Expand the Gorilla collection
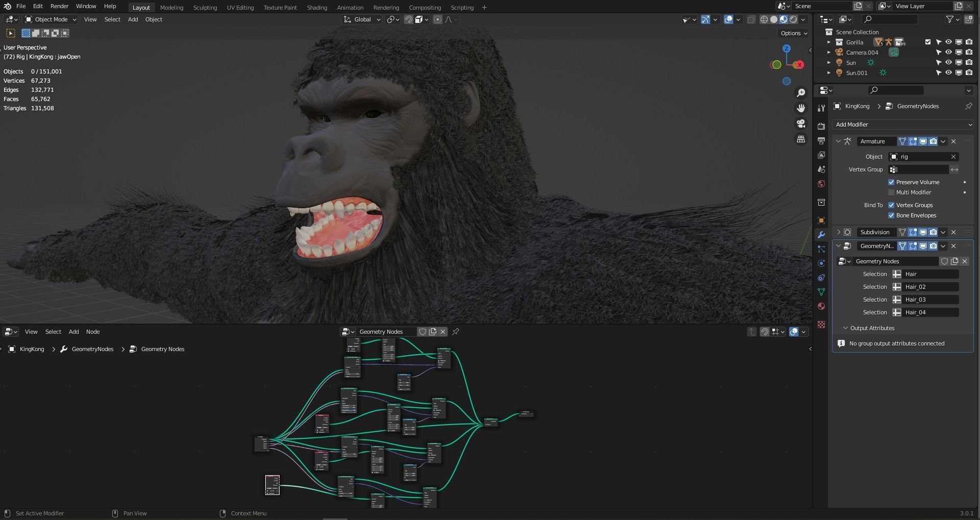Viewport: 980px width, 520px height. 828,42
